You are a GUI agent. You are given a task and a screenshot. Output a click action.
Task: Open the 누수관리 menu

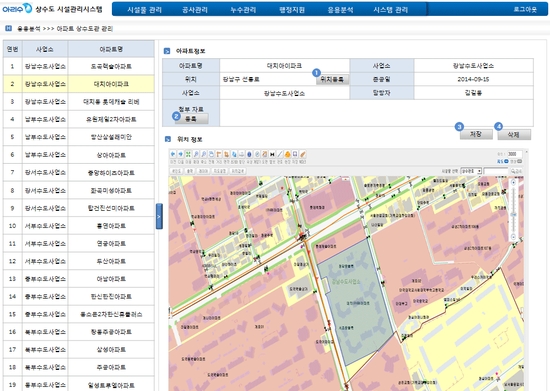[243, 9]
